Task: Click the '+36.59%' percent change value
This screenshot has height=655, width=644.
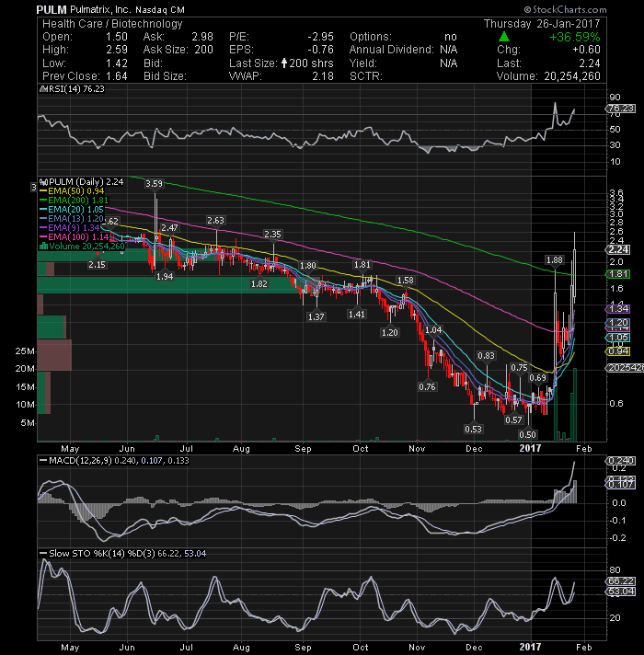Action: (x=575, y=37)
